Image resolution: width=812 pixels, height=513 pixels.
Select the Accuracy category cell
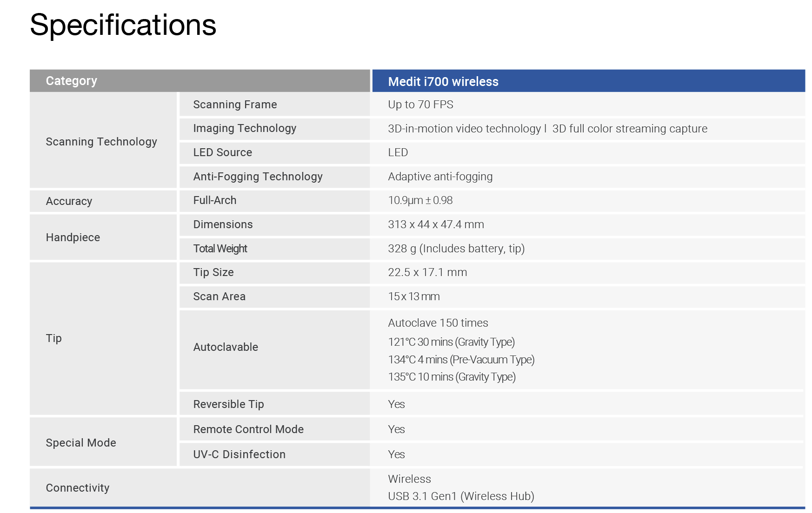[69, 201]
